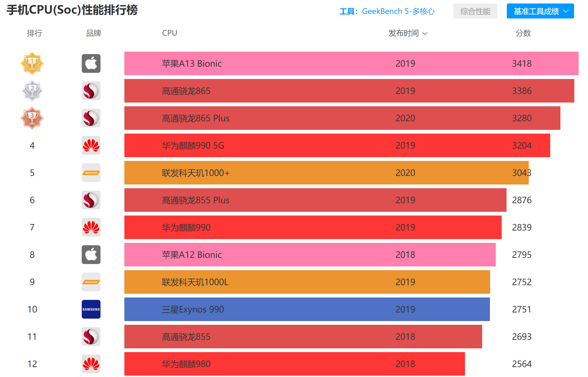Select the MediaTek logo next to 联发科天玑1000+
Image resolution: width=588 pixels, height=377 pixels.
pos(91,173)
